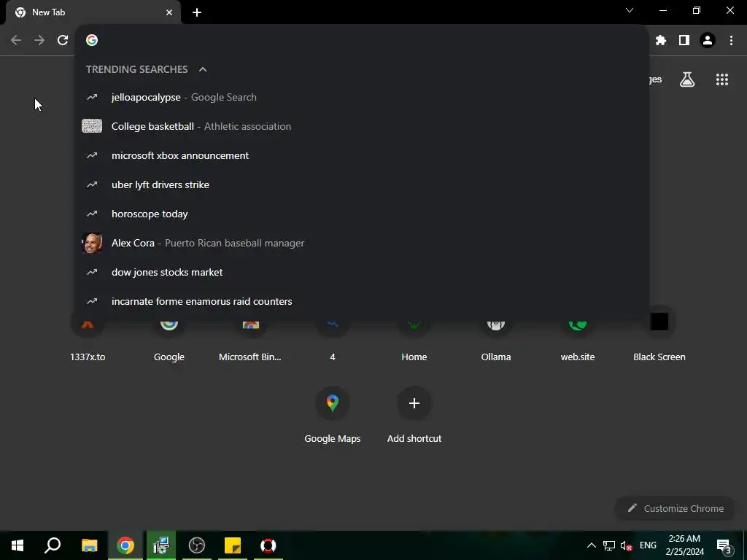Open the profile avatar menu

708,41
